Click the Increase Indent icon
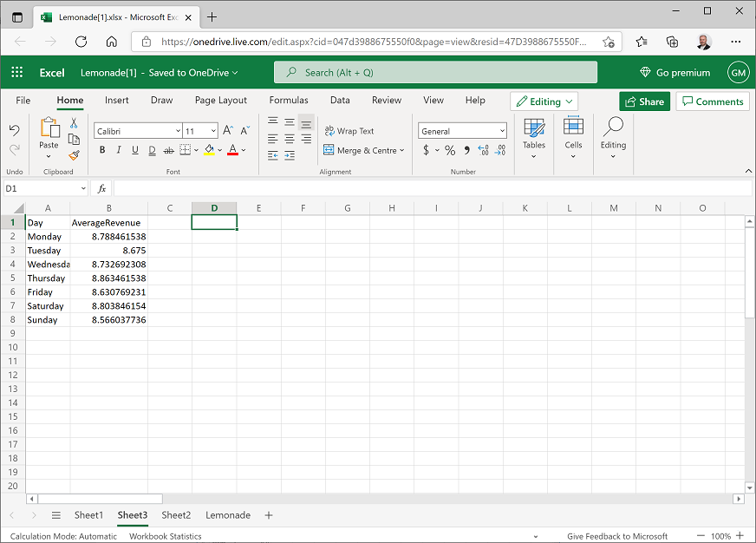Image resolution: width=756 pixels, height=543 pixels. (x=290, y=155)
